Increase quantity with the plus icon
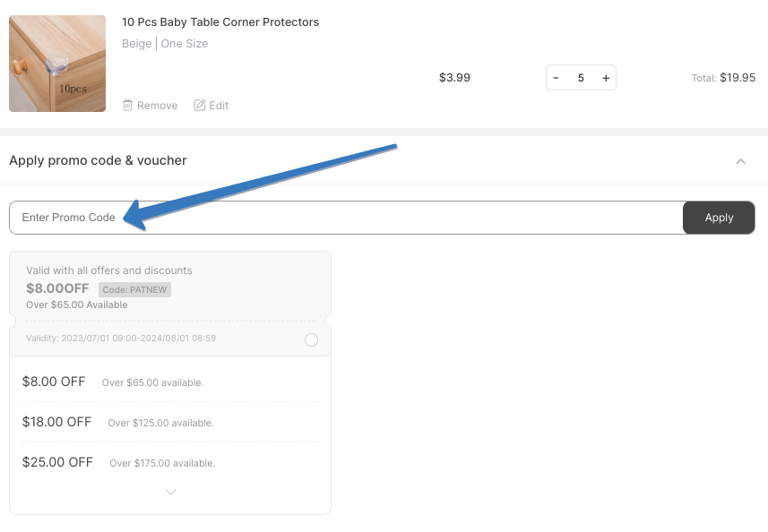 pos(606,78)
